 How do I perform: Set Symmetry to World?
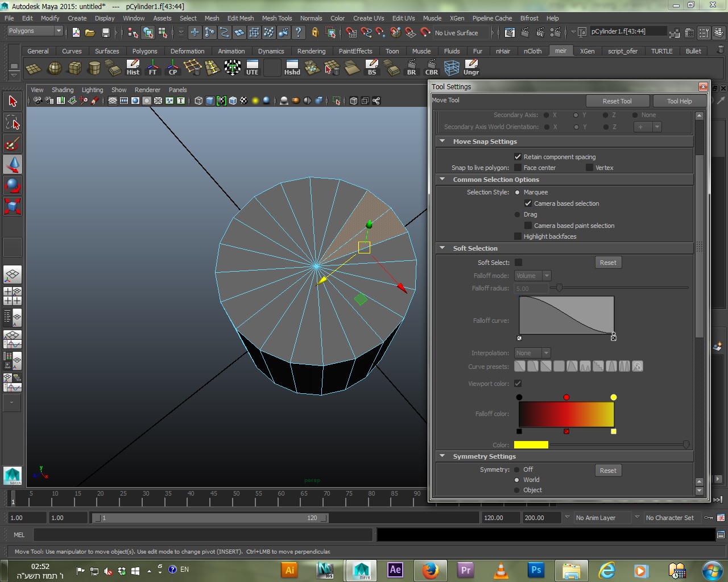517,480
